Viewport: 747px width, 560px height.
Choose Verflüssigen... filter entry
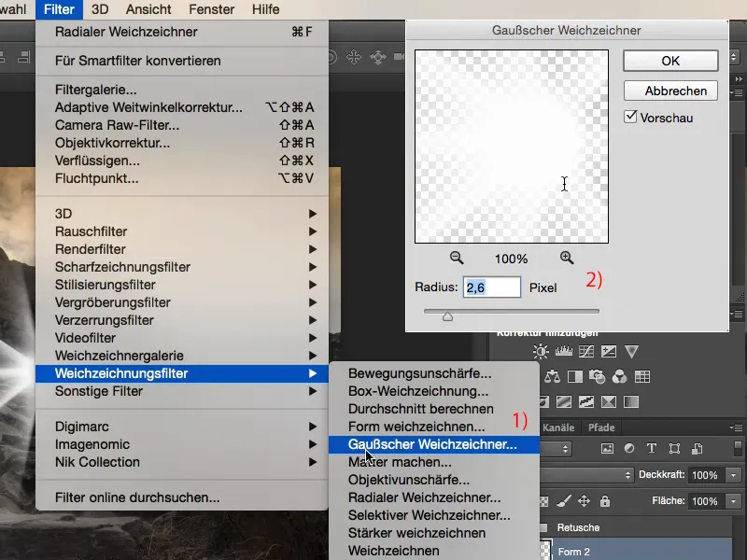182,161
